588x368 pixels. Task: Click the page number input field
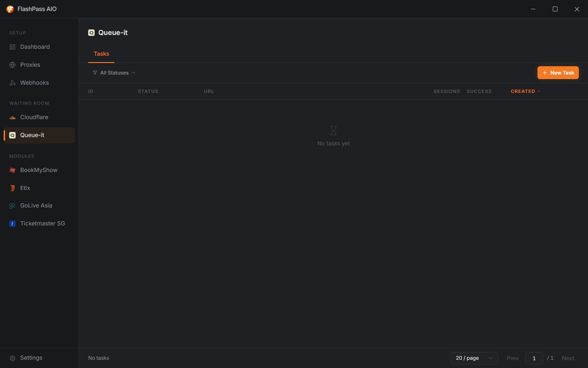click(534, 358)
